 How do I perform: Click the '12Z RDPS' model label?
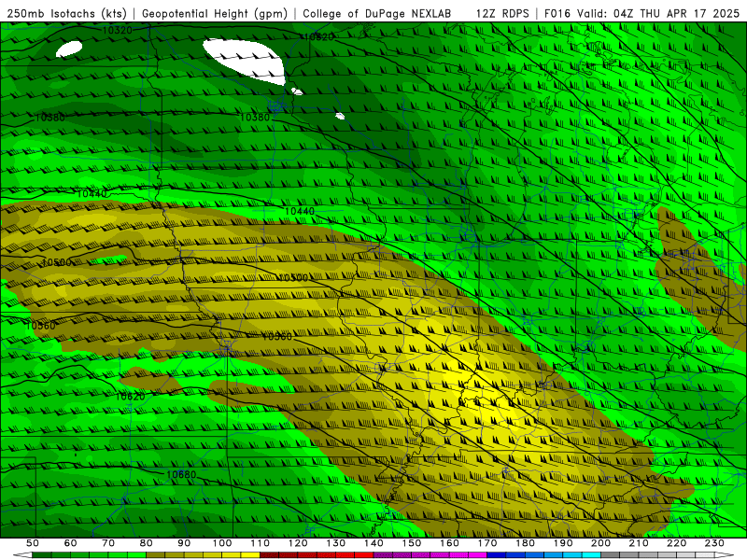pos(502,14)
